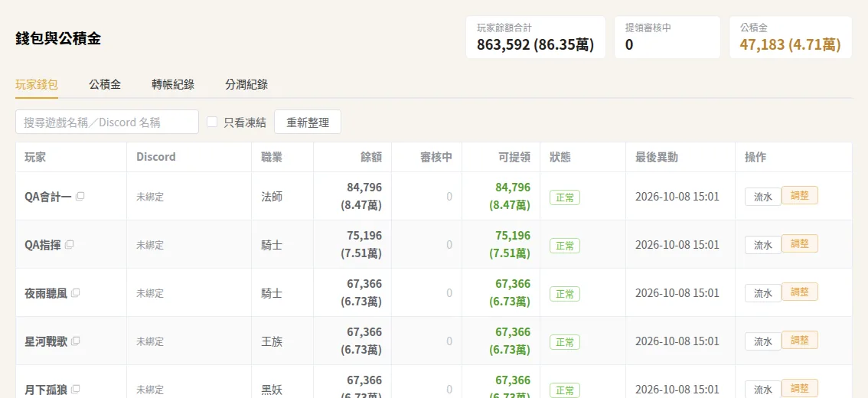Open the 分潤紀錄 tab
868x398 pixels.
(x=246, y=85)
